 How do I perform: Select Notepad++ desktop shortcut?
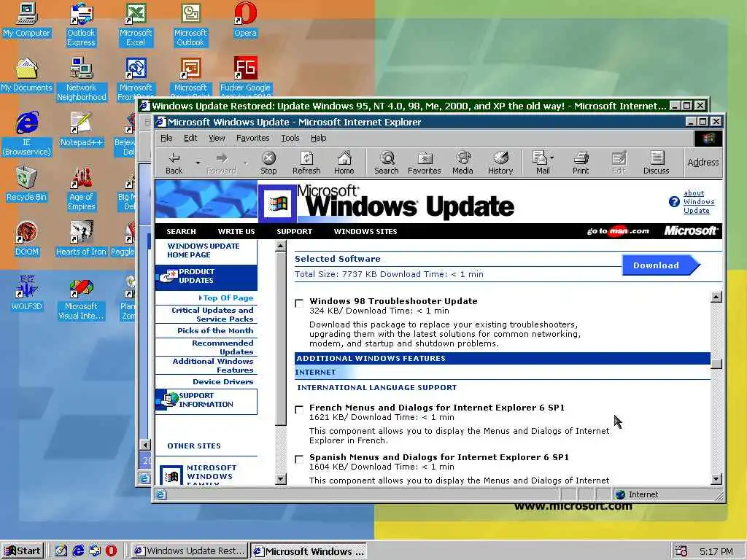[x=82, y=130]
